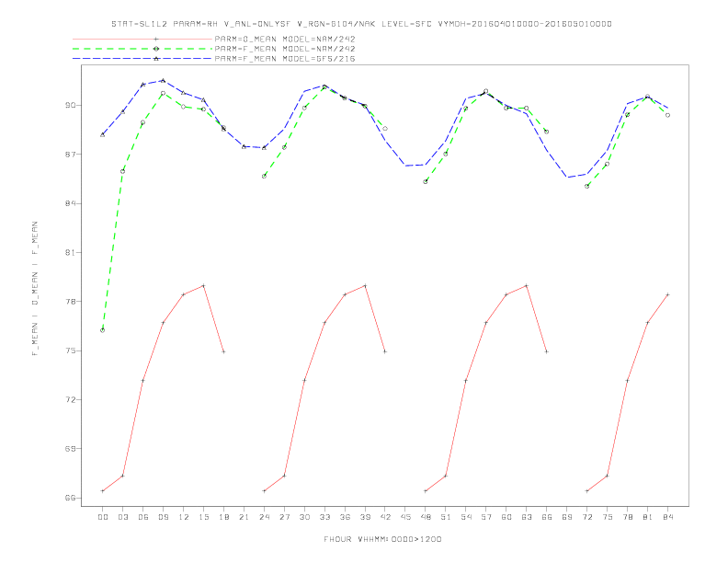Click x-axis tick label 18

223,517
